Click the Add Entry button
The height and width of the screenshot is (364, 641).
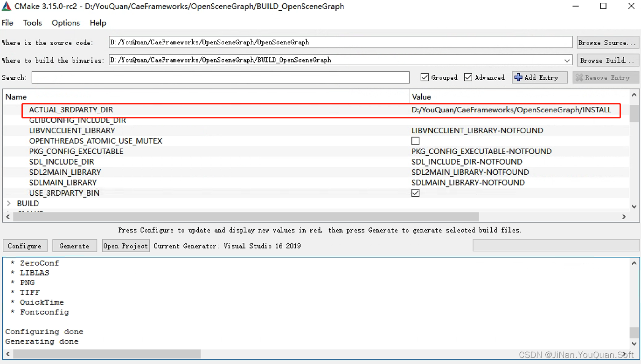(540, 77)
